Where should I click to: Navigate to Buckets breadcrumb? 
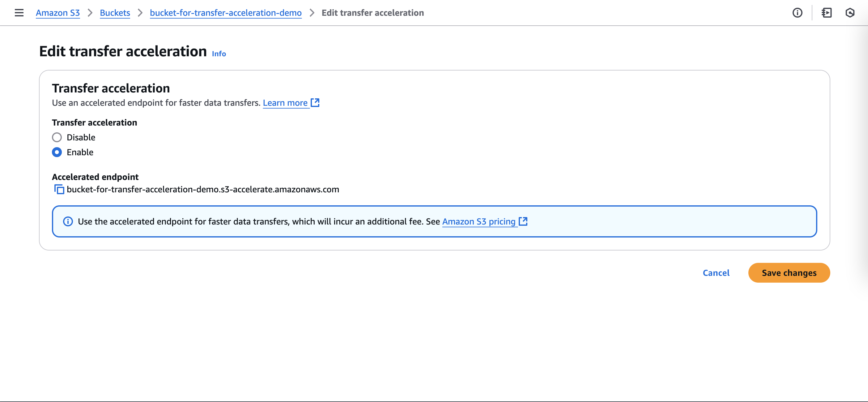115,13
